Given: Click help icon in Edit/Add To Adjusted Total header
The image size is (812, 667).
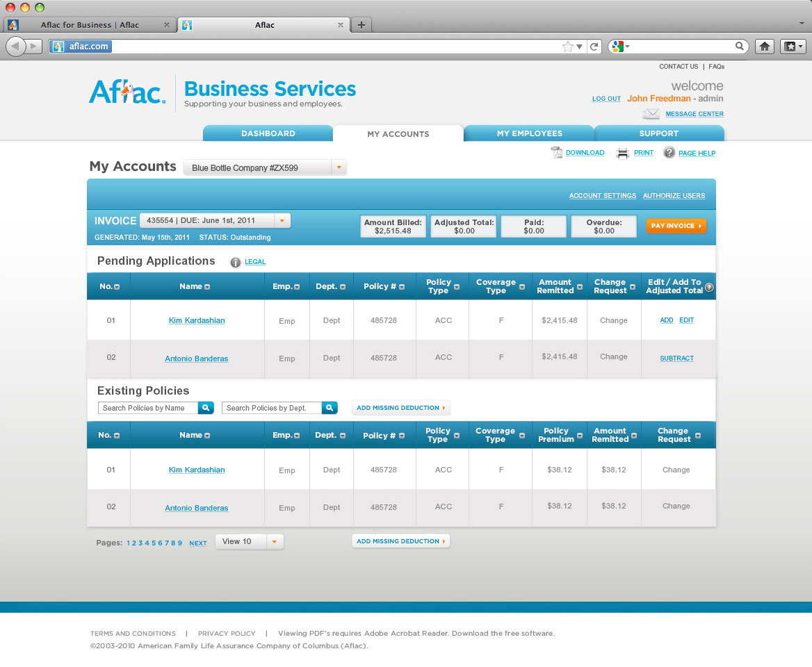Looking at the screenshot, I should (710, 288).
